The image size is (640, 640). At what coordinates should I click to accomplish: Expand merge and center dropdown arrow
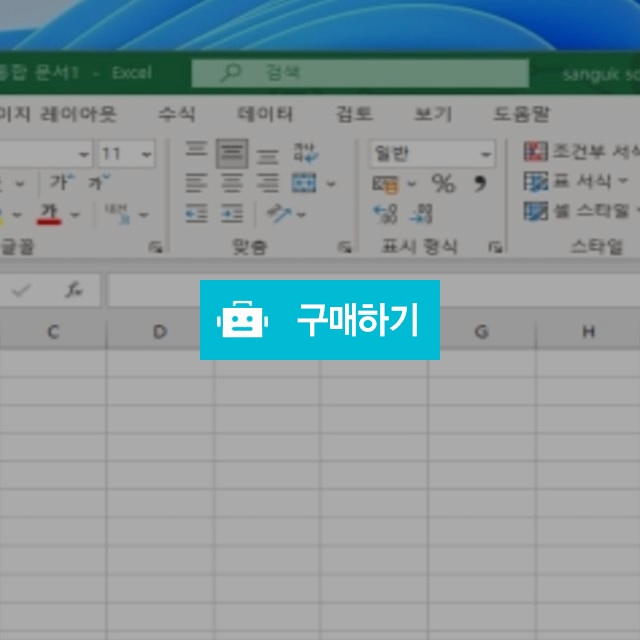click(x=331, y=184)
